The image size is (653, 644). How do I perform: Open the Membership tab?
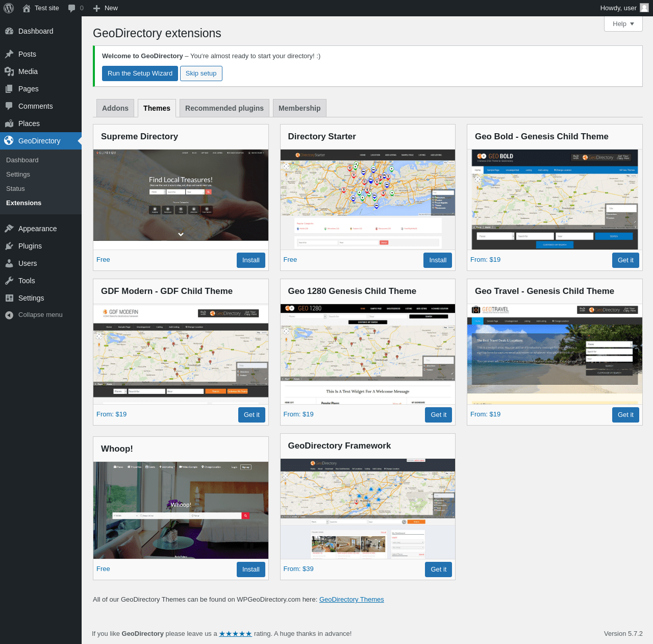point(299,108)
